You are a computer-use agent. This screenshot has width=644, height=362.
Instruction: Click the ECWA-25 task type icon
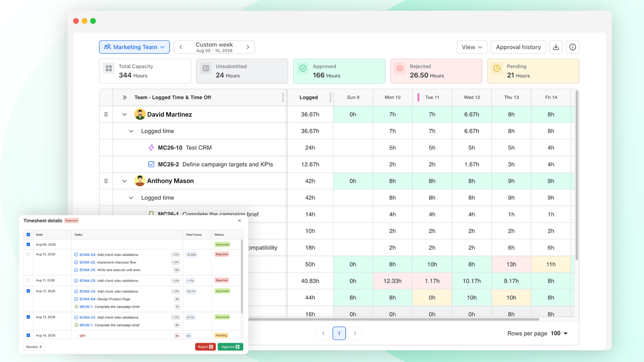pos(76,270)
